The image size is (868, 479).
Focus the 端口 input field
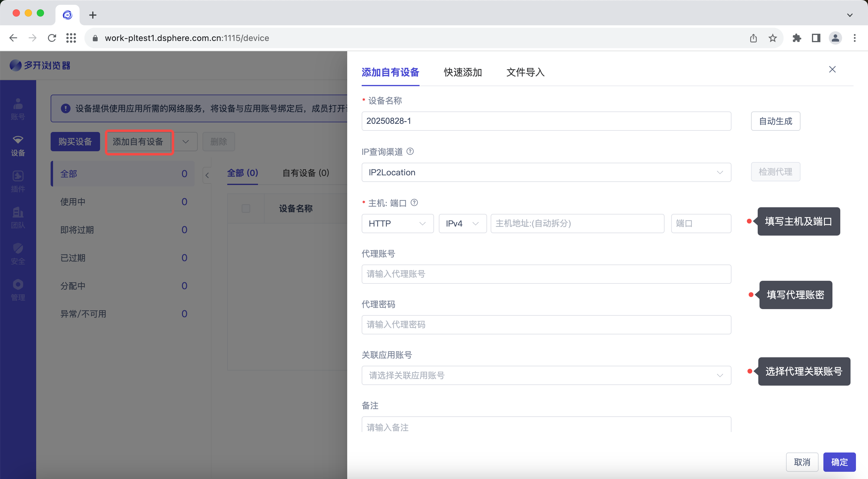click(x=701, y=223)
